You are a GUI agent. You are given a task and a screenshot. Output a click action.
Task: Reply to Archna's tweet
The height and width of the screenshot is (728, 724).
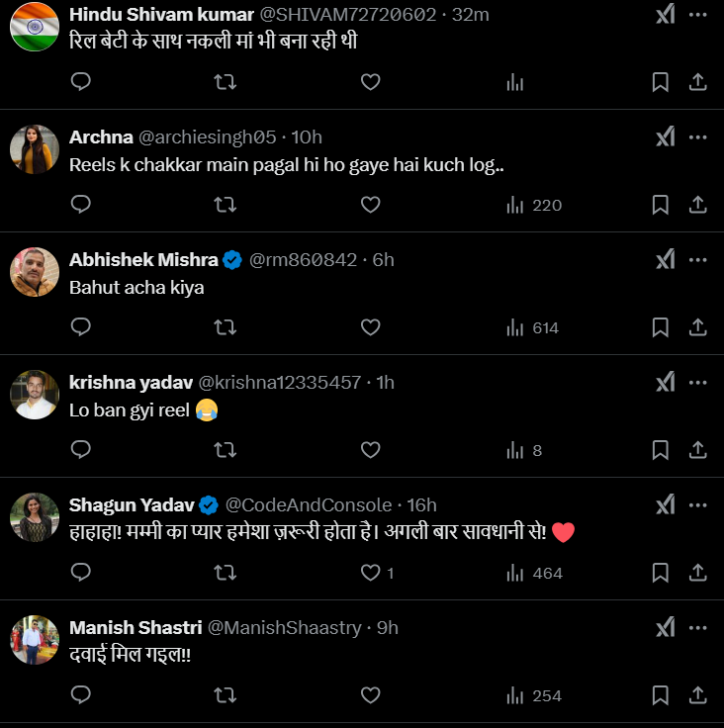pos(81,205)
